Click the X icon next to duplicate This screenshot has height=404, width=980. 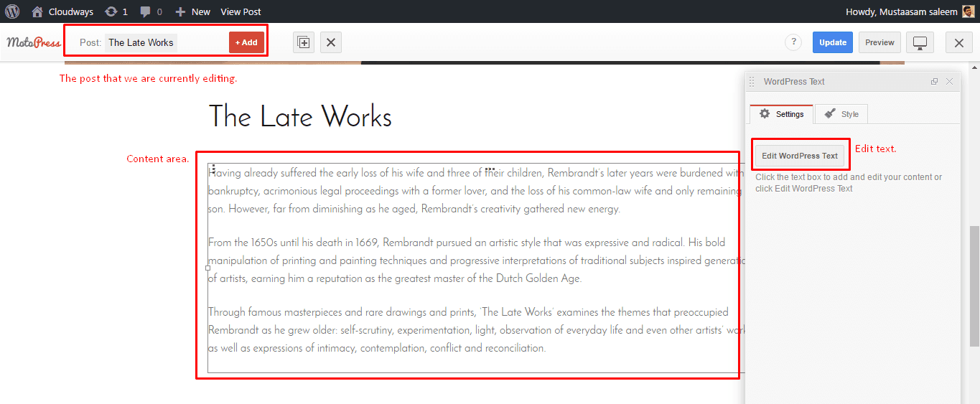pyautogui.click(x=330, y=42)
